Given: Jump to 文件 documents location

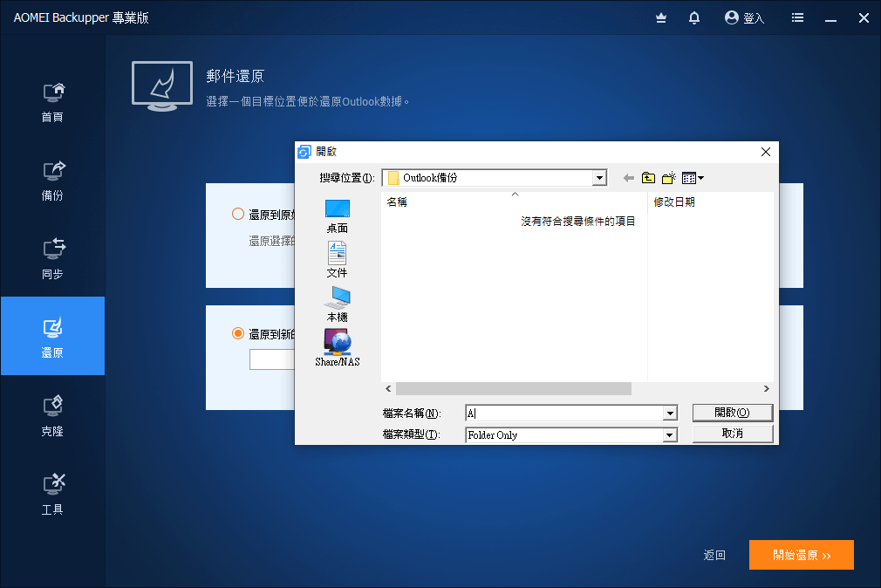Looking at the screenshot, I should [x=337, y=260].
